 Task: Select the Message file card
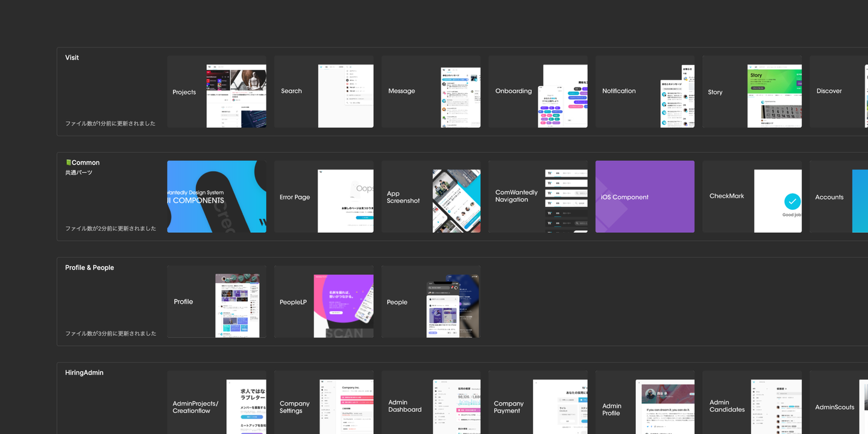[431, 92]
